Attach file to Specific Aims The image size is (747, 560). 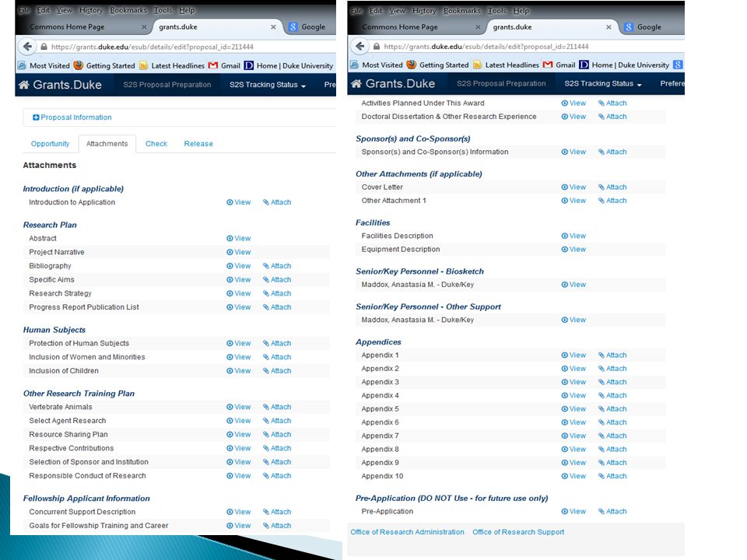(x=277, y=279)
